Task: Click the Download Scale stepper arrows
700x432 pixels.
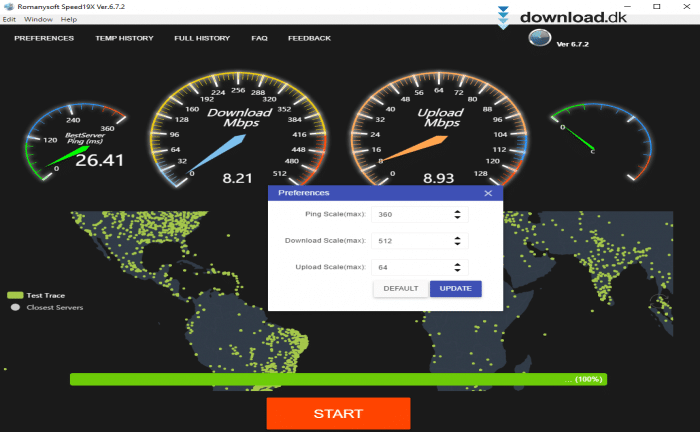Action: click(x=457, y=241)
